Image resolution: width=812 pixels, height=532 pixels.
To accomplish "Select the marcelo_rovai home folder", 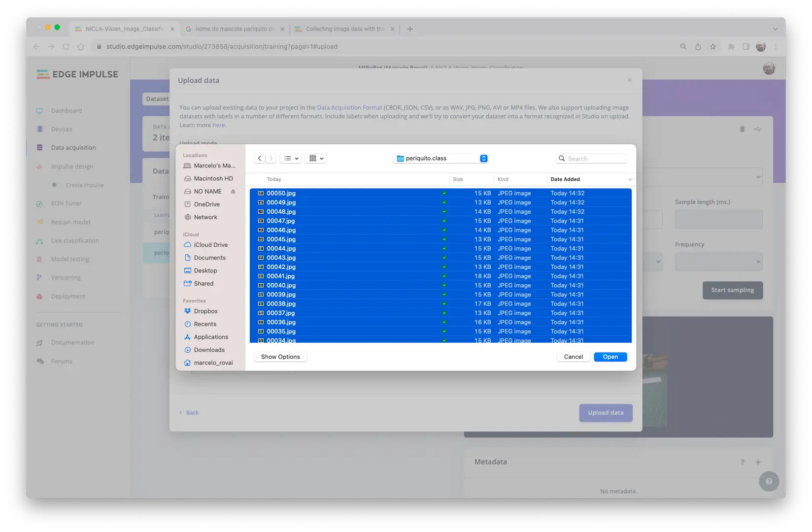I will [213, 363].
